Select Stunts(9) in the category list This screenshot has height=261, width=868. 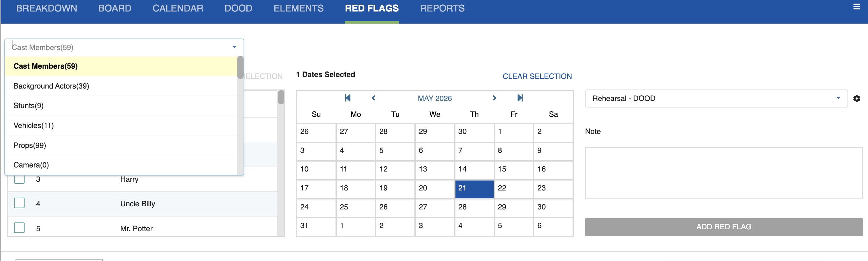click(29, 106)
